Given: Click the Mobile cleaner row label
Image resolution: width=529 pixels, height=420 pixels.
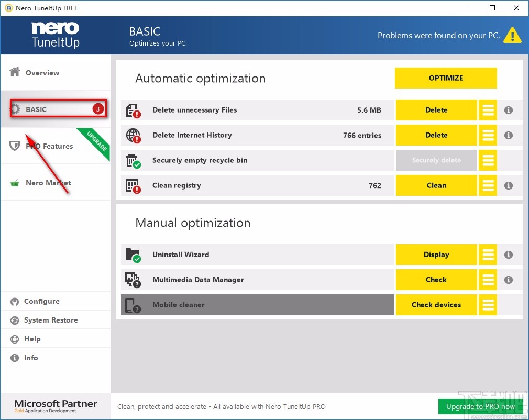Looking at the screenshot, I should point(179,305).
